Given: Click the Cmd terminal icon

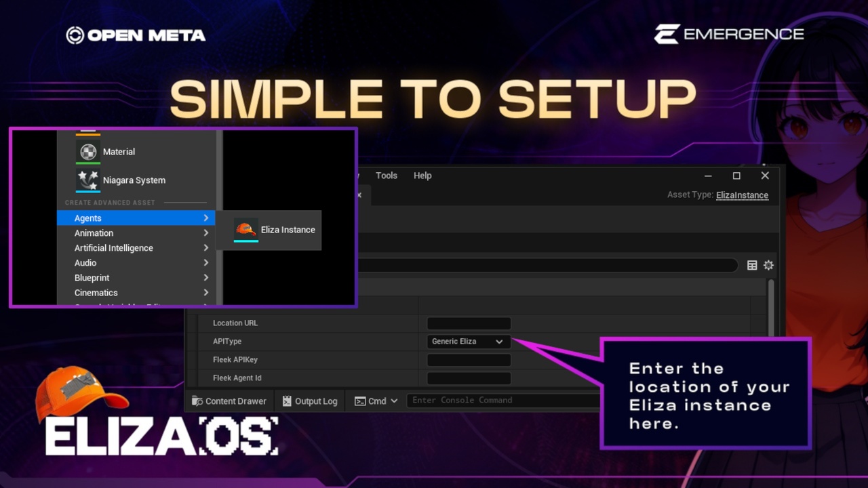Looking at the screenshot, I should pos(360,401).
